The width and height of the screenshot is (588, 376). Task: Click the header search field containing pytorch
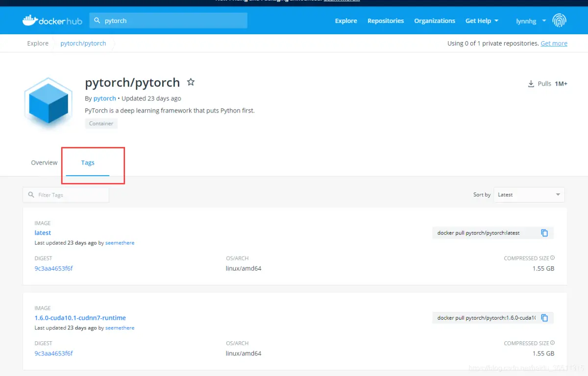click(168, 21)
